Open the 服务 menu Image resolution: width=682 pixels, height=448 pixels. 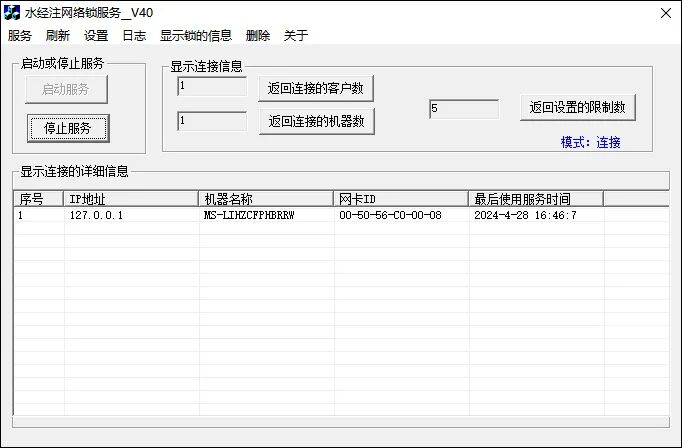click(20, 36)
